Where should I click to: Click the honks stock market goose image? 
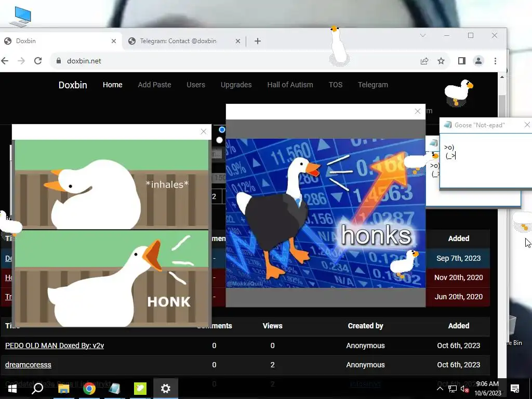326,213
